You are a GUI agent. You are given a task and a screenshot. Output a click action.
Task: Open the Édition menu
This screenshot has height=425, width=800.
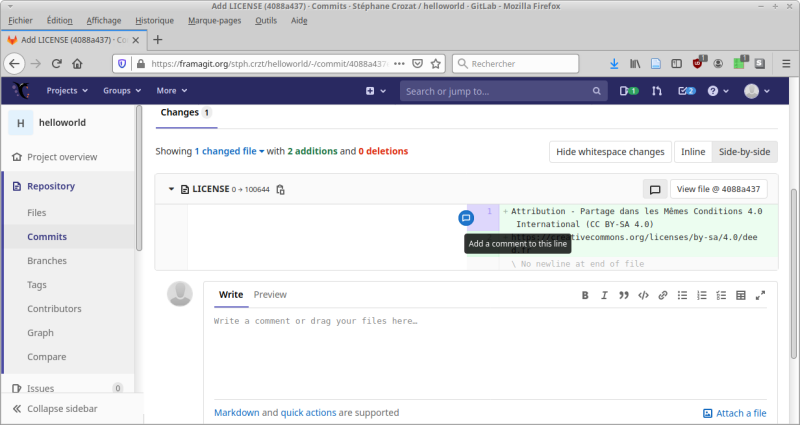pos(59,20)
